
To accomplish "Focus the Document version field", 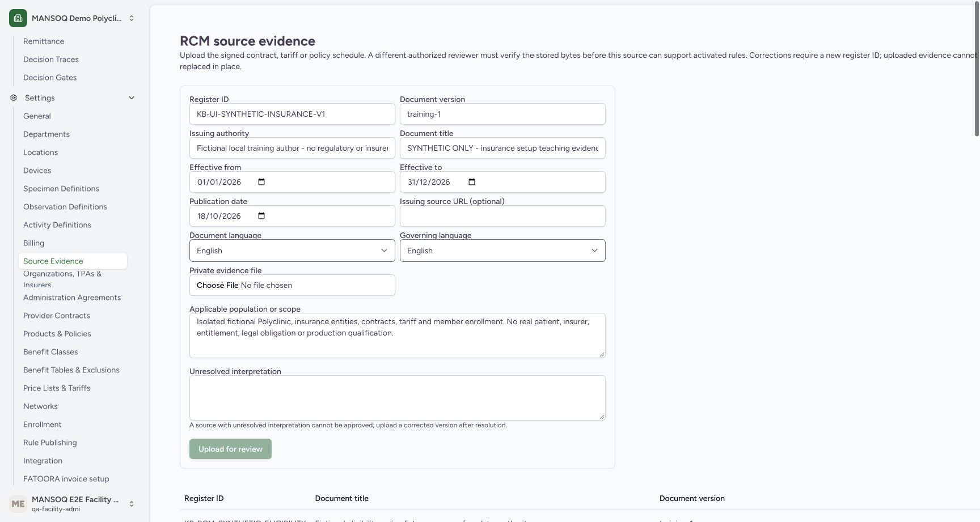I will pos(502,114).
